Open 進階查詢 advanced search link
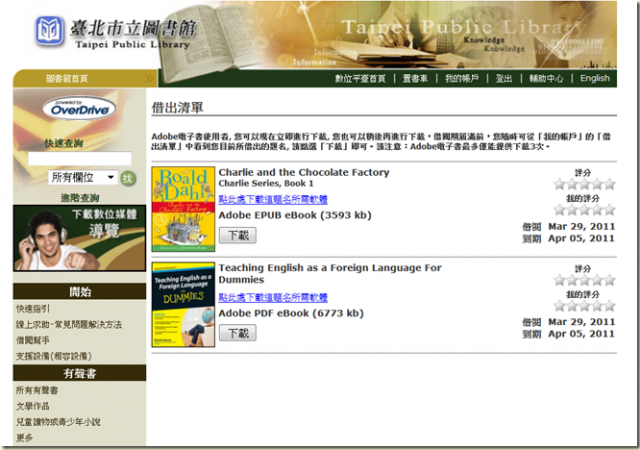640x450 pixels. 80,198
